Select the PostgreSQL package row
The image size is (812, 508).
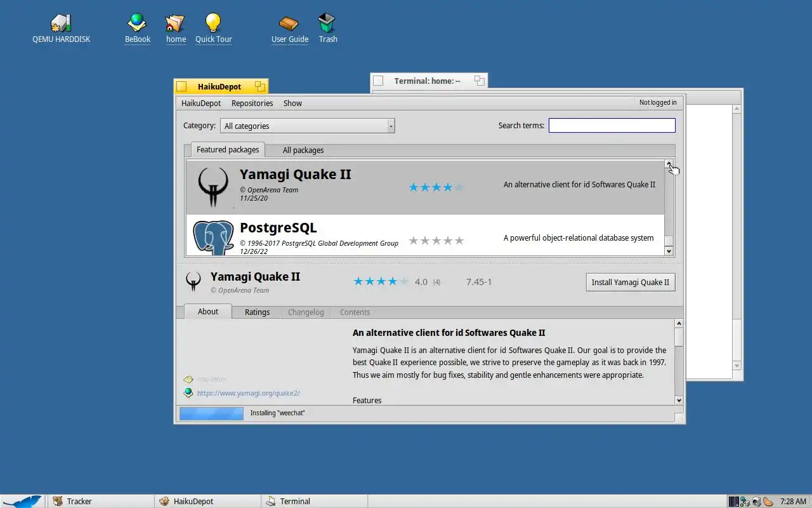click(425, 235)
